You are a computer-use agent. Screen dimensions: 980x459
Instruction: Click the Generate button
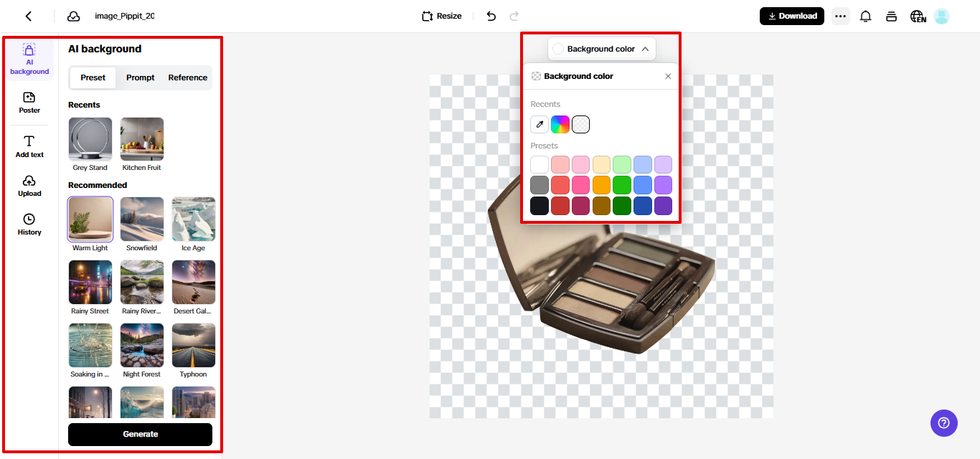[140, 434]
